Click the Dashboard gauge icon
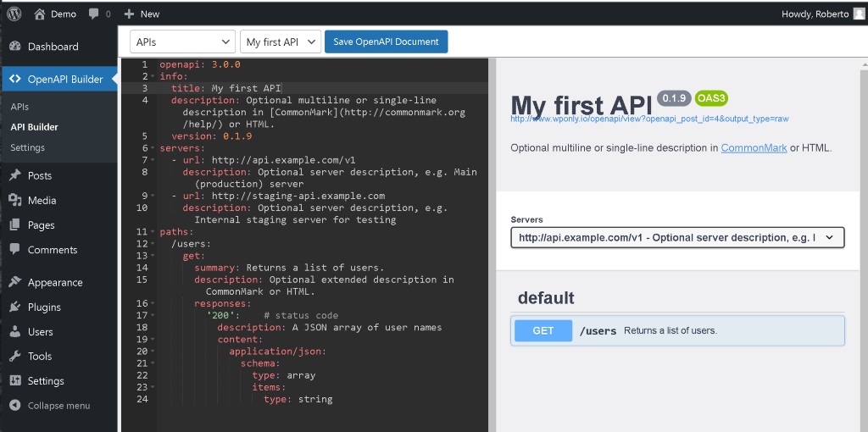Screen dimensions: 868x432 pos(15,47)
